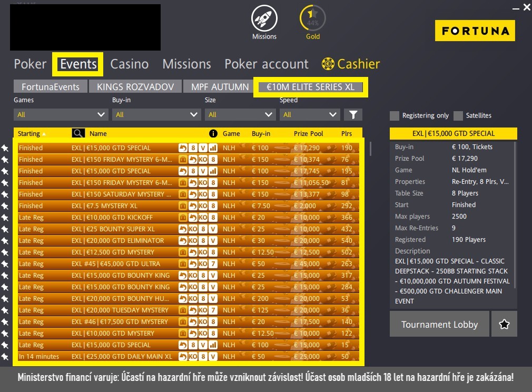Toggle favorite star for the EXL #45 ULTRA row

point(5,264)
